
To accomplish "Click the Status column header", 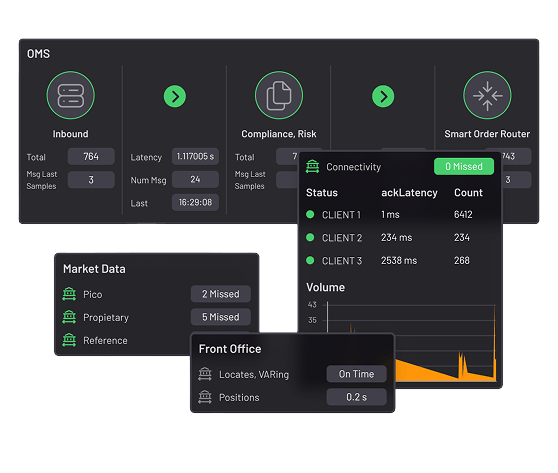I will pyautogui.click(x=322, y=193).
